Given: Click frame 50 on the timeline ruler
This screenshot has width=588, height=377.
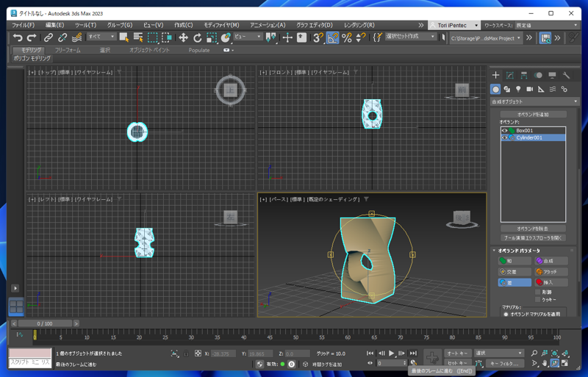Looking at the screenshot, I should coord(296,337).
